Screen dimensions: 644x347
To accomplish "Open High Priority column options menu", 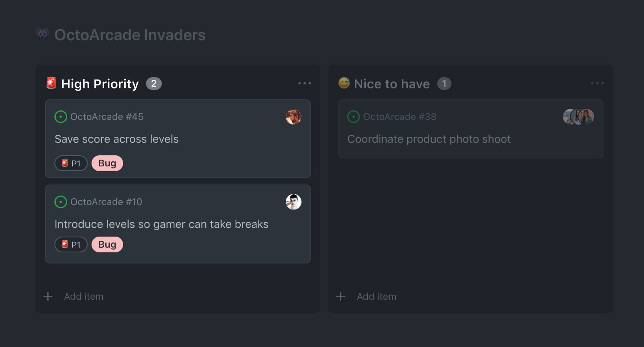I will [x=304, y=83].
